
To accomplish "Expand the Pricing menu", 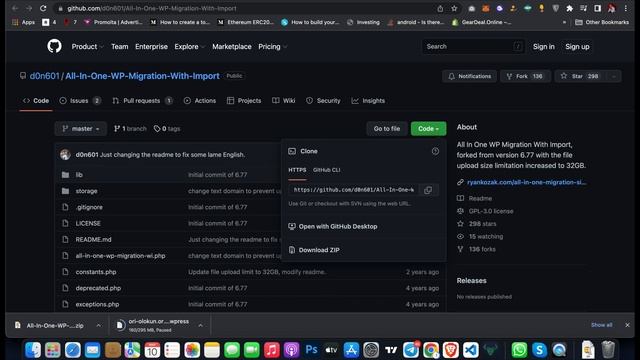I will coord(273,47).
